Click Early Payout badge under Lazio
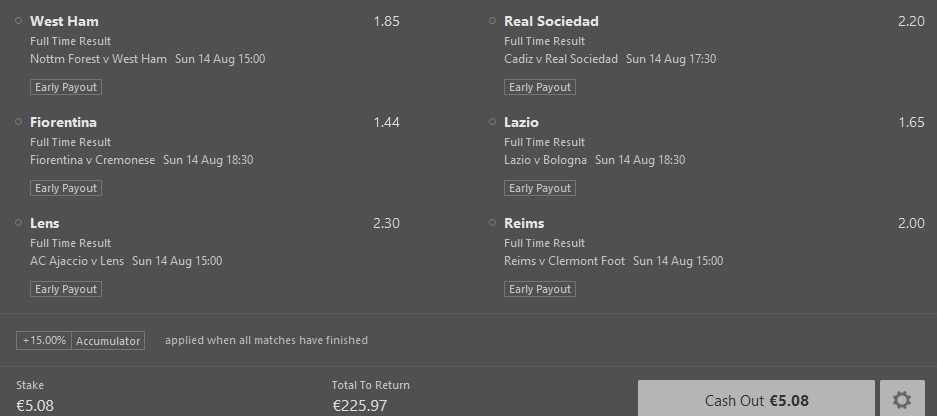The width and height of the screenshot is (937, 416). pos(540,188)
